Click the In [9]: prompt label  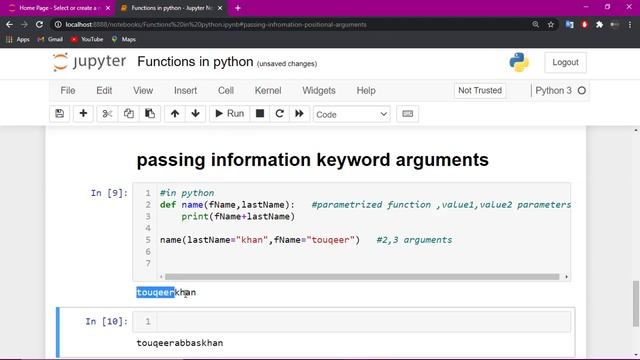(x=109, y=193)
